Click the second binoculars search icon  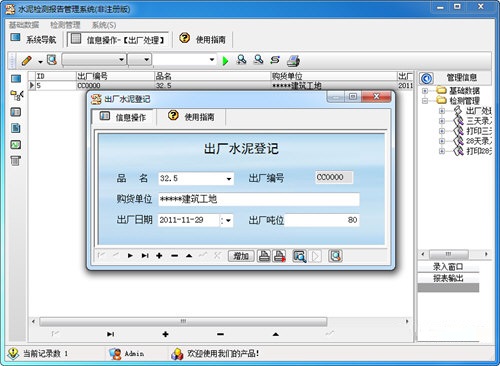pos(258,60)
